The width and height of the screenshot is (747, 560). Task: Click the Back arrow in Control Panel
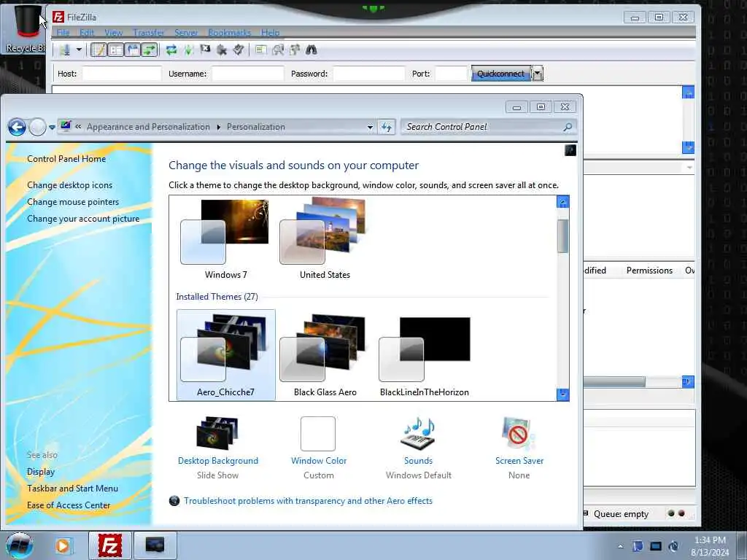(x=17, y=127)
